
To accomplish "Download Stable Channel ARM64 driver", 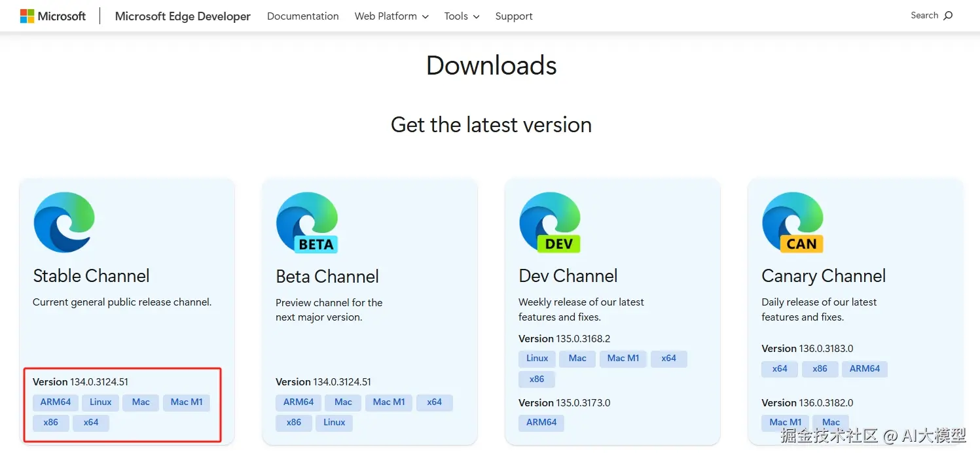I will [56, 402].
